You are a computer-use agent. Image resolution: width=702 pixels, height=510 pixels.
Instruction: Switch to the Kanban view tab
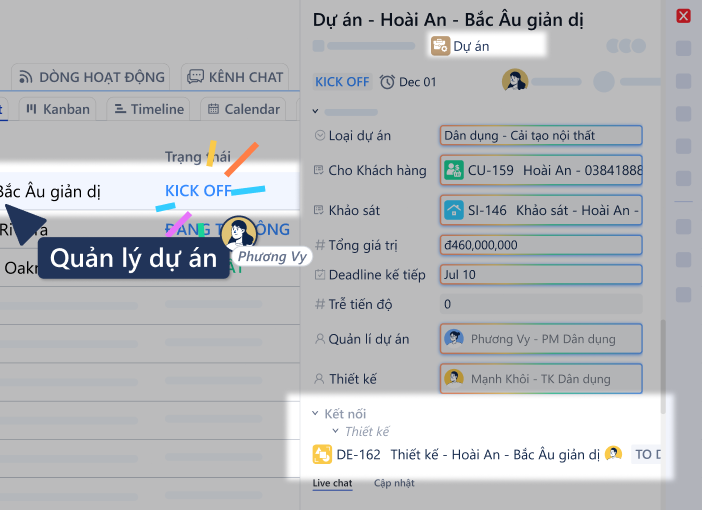pyautogui.click(x=57, y=109)
